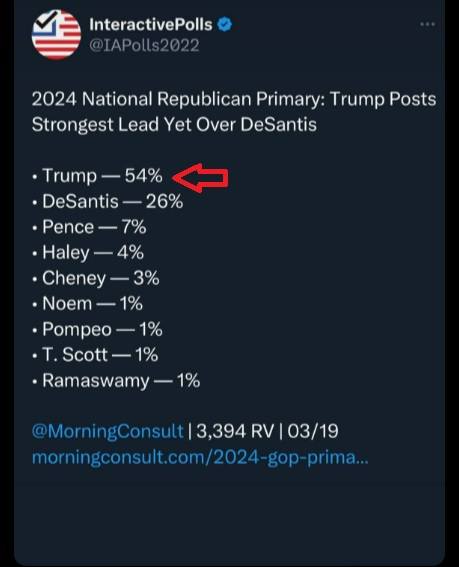Open the @MorningConsult mention
Screen dimensions: 459x567
pos(108,431)
